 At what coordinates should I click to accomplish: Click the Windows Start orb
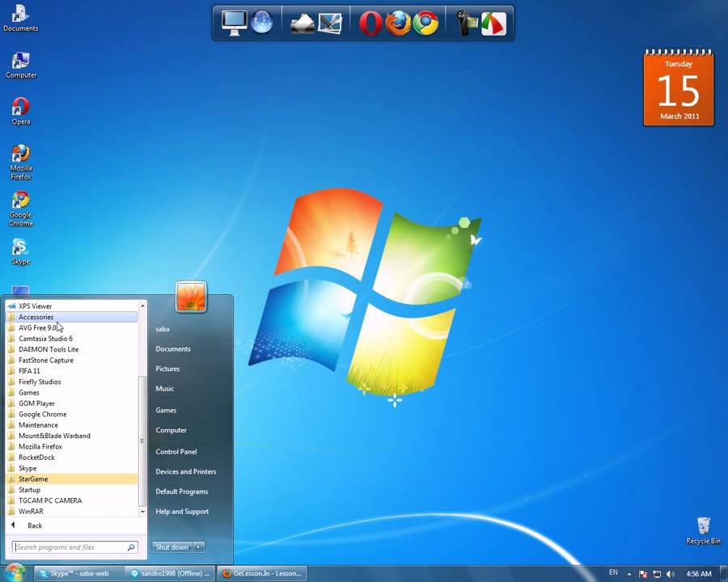tap(15, 573)
